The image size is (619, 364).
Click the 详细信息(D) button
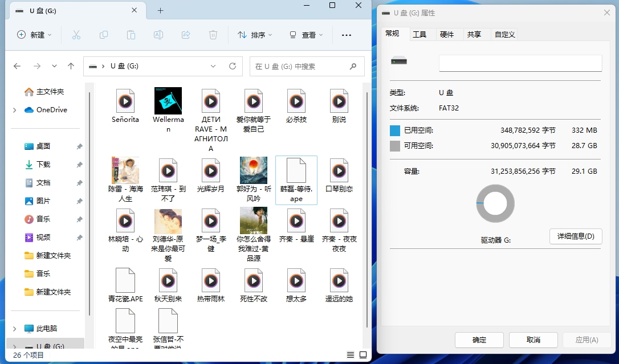click(x=576, y=236)
